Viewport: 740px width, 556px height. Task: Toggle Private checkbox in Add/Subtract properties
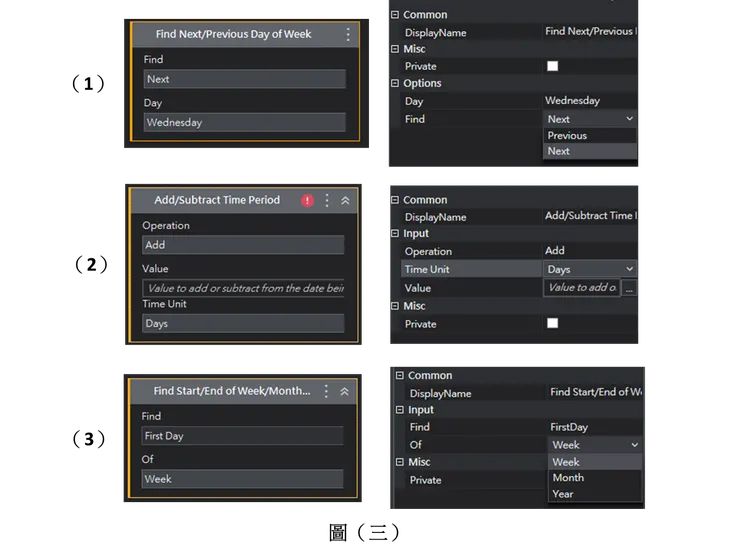(x=552, y=323)
